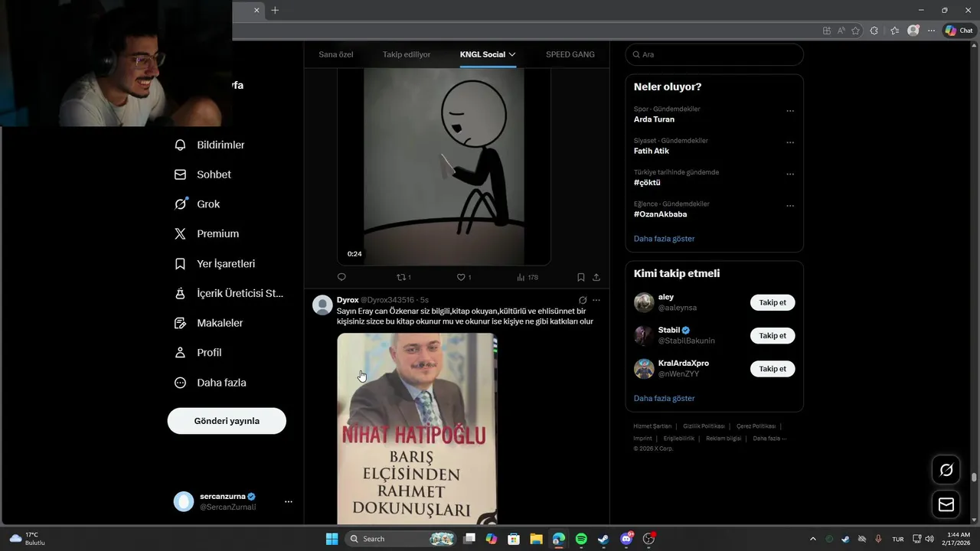The height and width of the screenshot is (551, 980).
Task: Follow KralArdaXpro with Takip et button
Action: tap(773, 369)
